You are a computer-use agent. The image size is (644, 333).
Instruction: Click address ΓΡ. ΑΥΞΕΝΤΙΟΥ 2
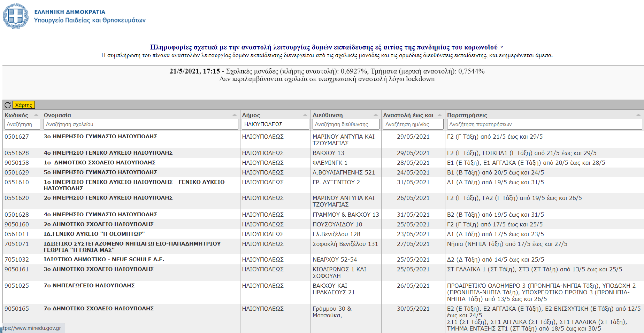336,182
